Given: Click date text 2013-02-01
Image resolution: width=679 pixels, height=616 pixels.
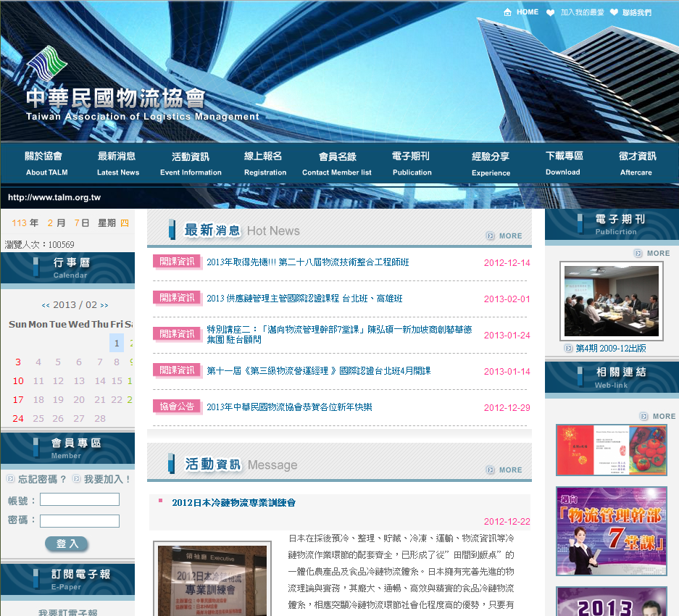Looking at the screenshot, I should point(507,299).
